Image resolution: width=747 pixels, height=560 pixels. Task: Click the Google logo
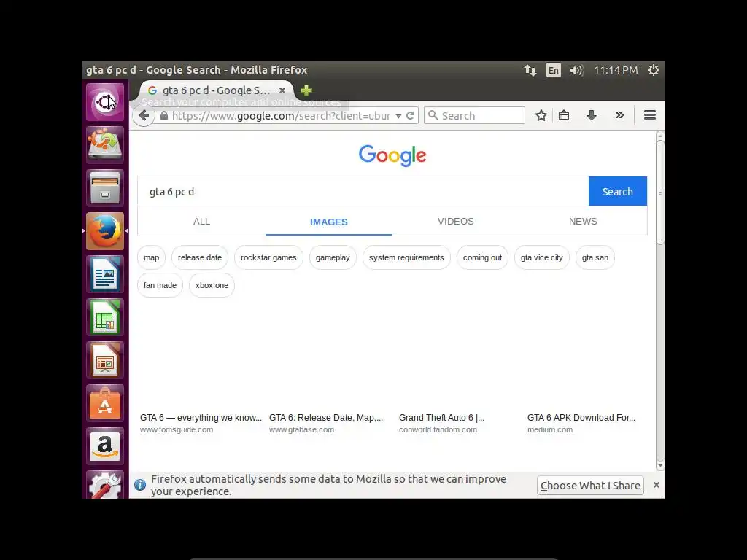(x=392, y=155)
